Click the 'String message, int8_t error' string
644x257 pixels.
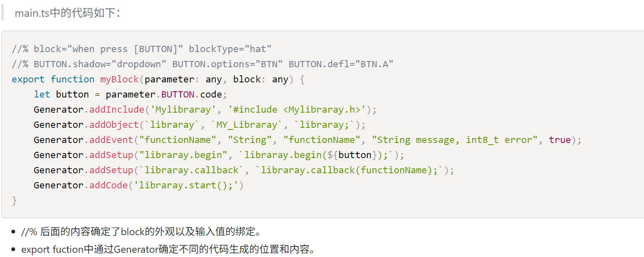(455, 140)
